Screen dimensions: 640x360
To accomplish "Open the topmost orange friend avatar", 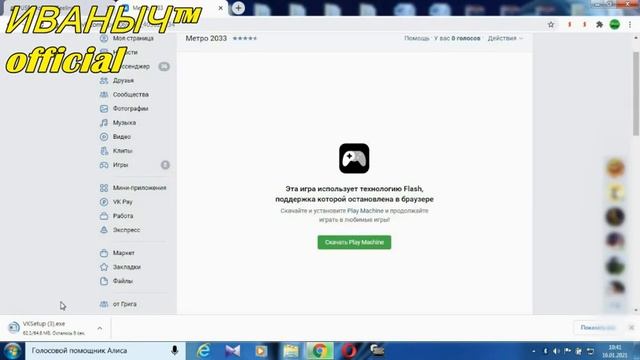I will click(x=615, y=168).
